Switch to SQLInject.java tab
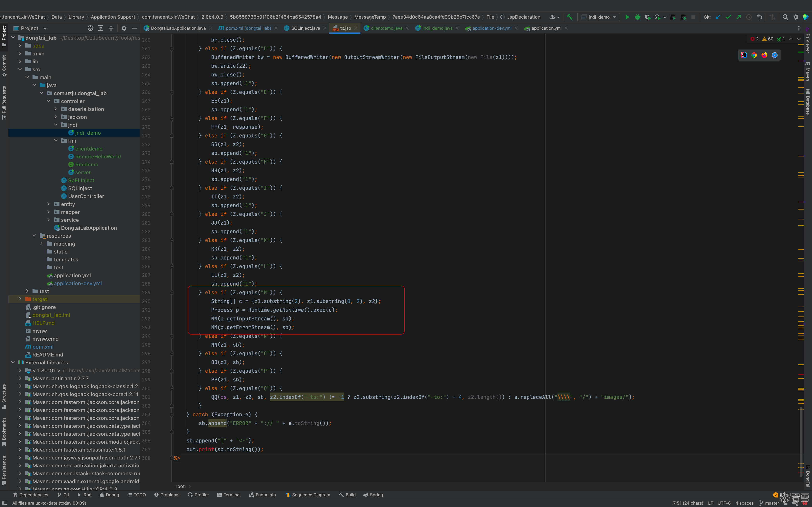This screenshot has width=812, height=507. pyautogui.click(x=305, y=28)
